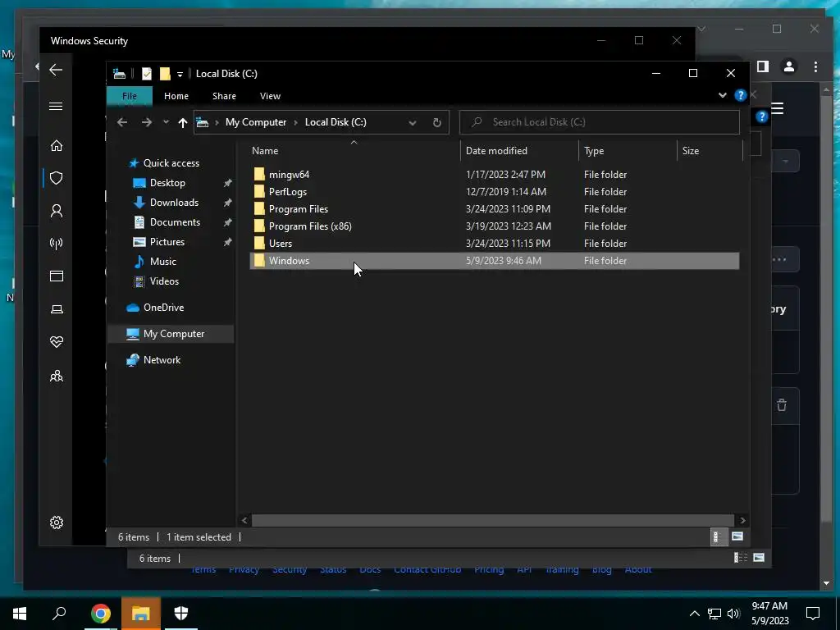Open Firewall & network protection icon
This screenshot has width=840, height=630.
(57, 244)
